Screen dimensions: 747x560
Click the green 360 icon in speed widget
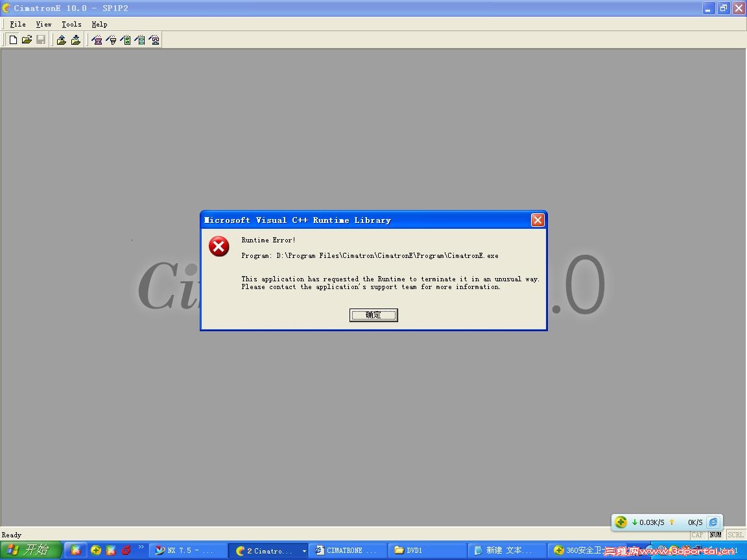click(621, 522)
